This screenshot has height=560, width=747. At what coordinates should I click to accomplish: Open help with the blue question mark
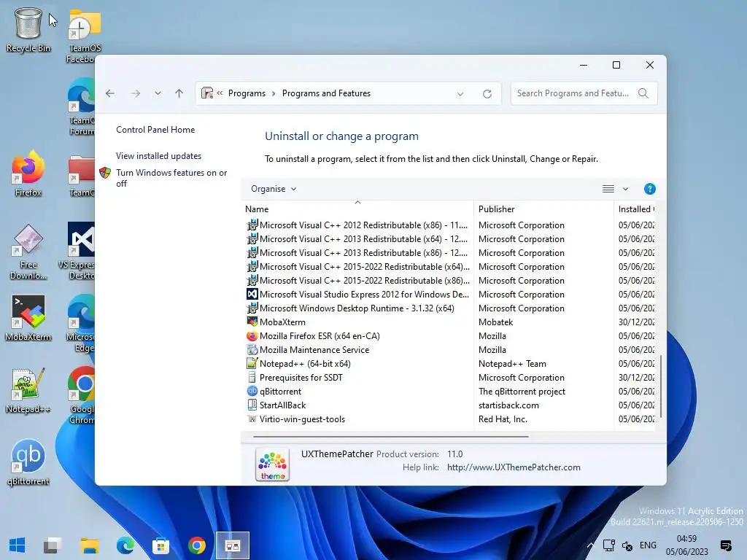click(x=649, y=189)
